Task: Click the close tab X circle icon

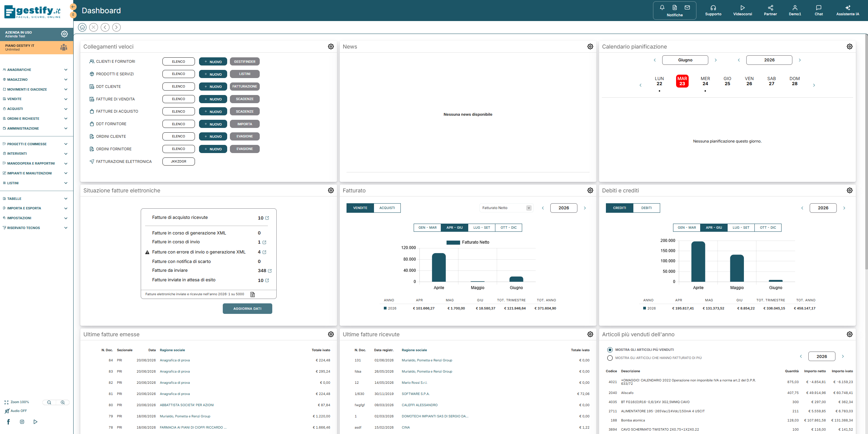Action: [x=94, y=27]
